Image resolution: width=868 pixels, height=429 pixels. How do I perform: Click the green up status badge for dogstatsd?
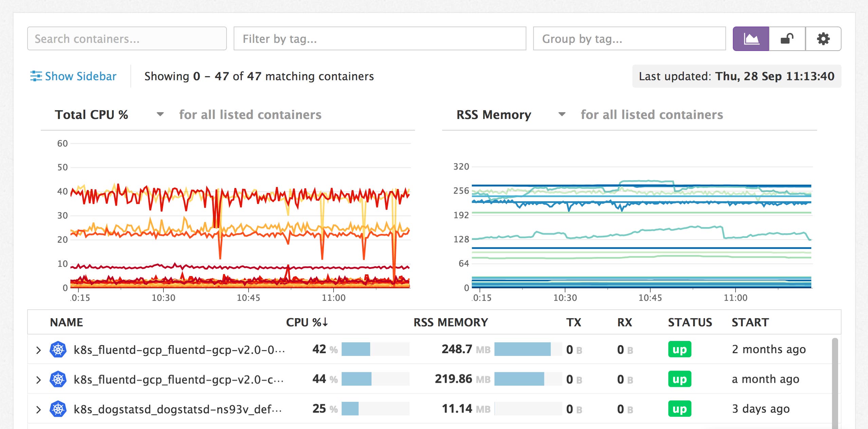(680, 409)
